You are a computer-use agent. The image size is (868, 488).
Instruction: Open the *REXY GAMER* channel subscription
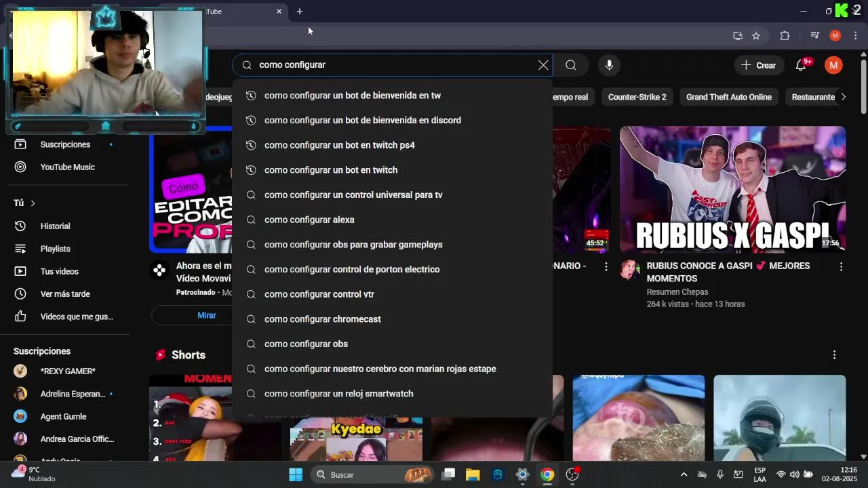click(x=65, y=371)
